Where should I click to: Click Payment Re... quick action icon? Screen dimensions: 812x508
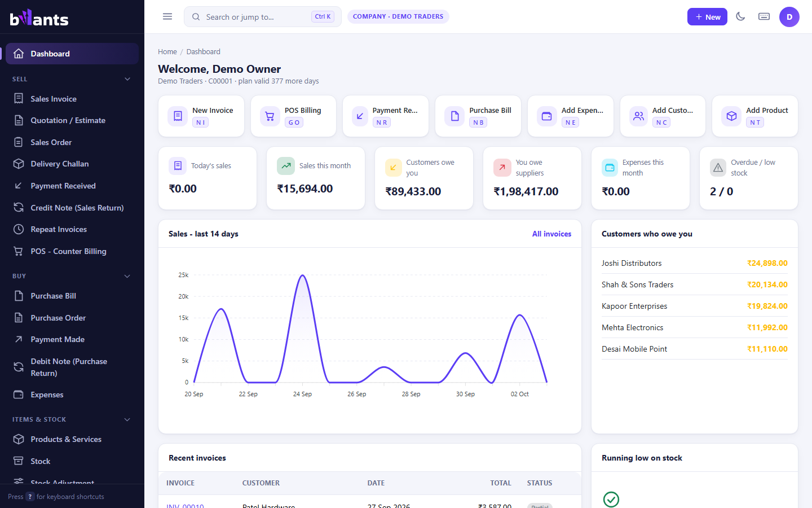[x=360, y=116]
